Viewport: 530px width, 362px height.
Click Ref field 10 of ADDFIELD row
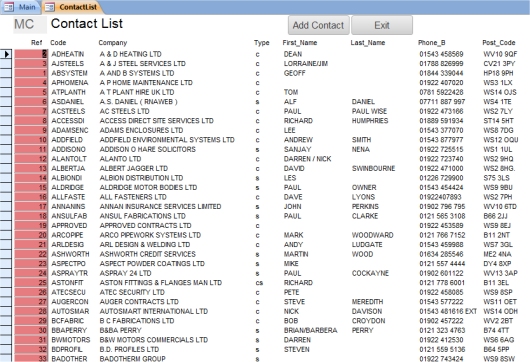31,140
